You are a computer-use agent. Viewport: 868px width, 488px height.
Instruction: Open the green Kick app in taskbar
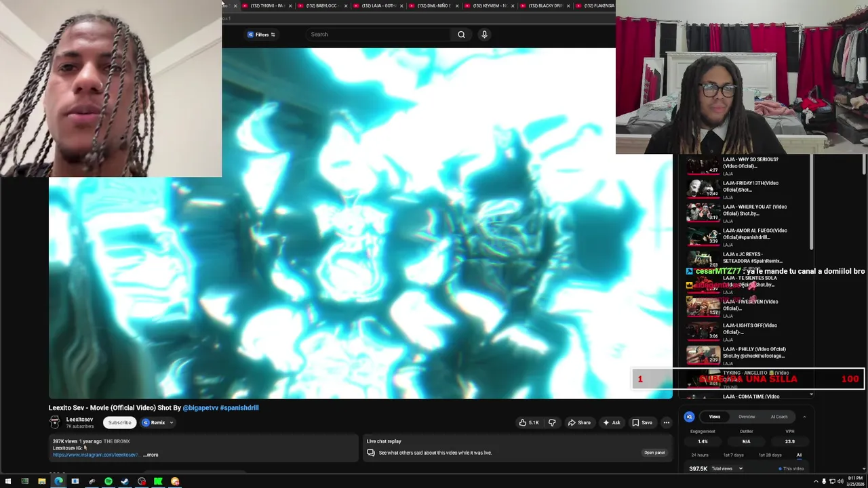pos(158,481)
